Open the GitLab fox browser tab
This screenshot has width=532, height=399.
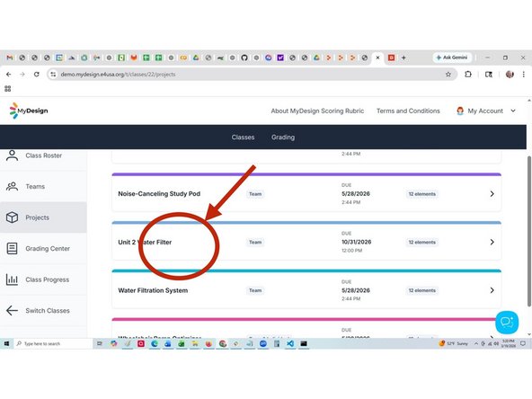pos(134,58)
